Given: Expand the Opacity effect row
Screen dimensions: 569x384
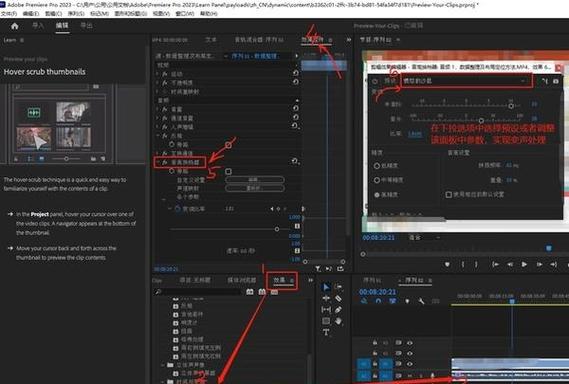Looking at the screenshot, I should [157, 82].
